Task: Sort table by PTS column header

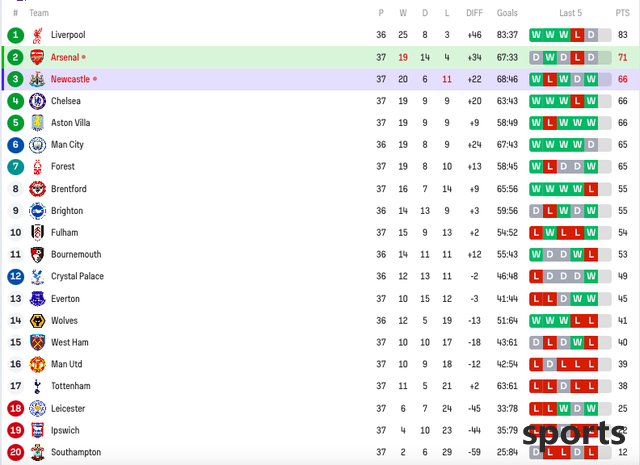Action: (622, 13)
